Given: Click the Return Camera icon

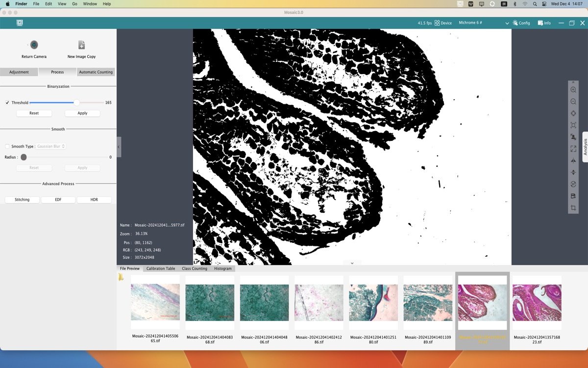Looking at the screenshot, I should point(34,45).
